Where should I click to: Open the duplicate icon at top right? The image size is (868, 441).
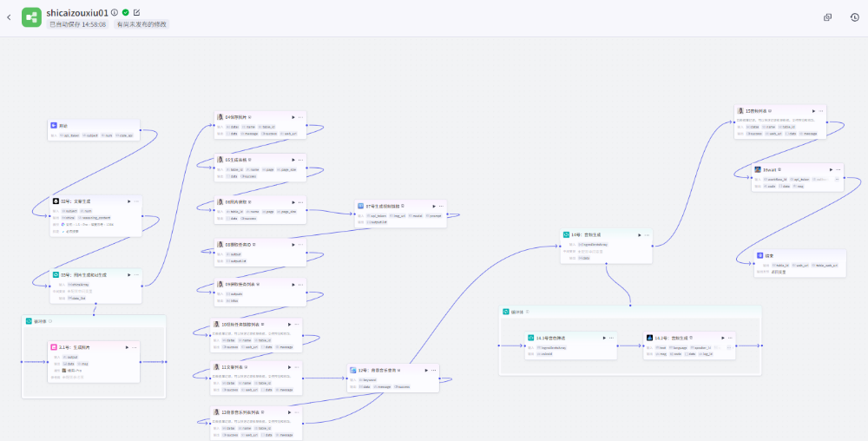(x=827, y=17)
